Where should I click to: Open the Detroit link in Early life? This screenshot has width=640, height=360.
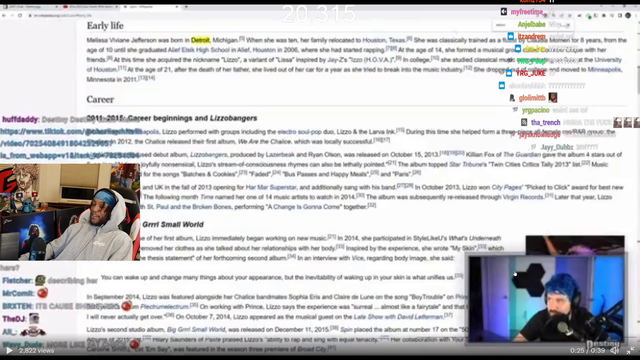[x=200, y=40]
